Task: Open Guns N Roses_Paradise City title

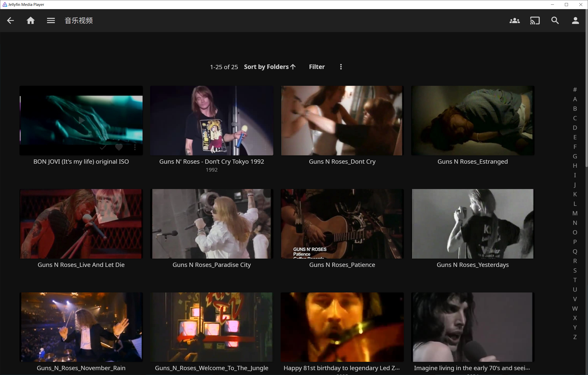Action: click(212, 265)
